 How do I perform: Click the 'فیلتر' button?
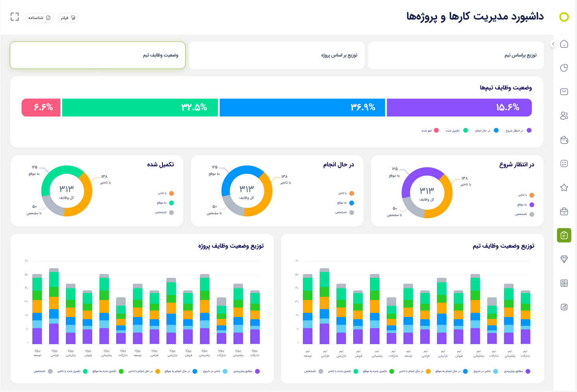(x=68, y=18)
